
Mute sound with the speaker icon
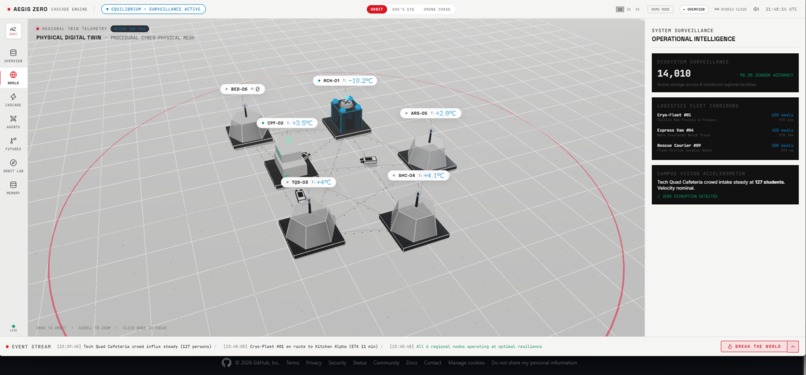(x=756, y=9)
